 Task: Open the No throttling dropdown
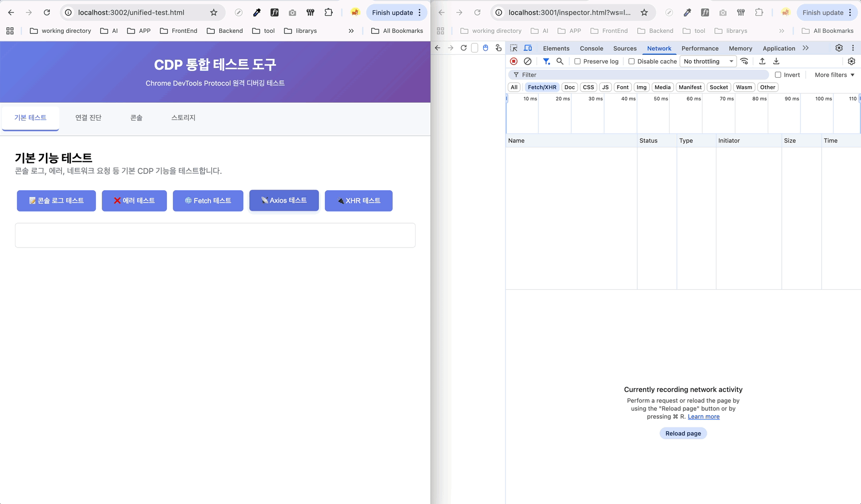click(708, 61)
